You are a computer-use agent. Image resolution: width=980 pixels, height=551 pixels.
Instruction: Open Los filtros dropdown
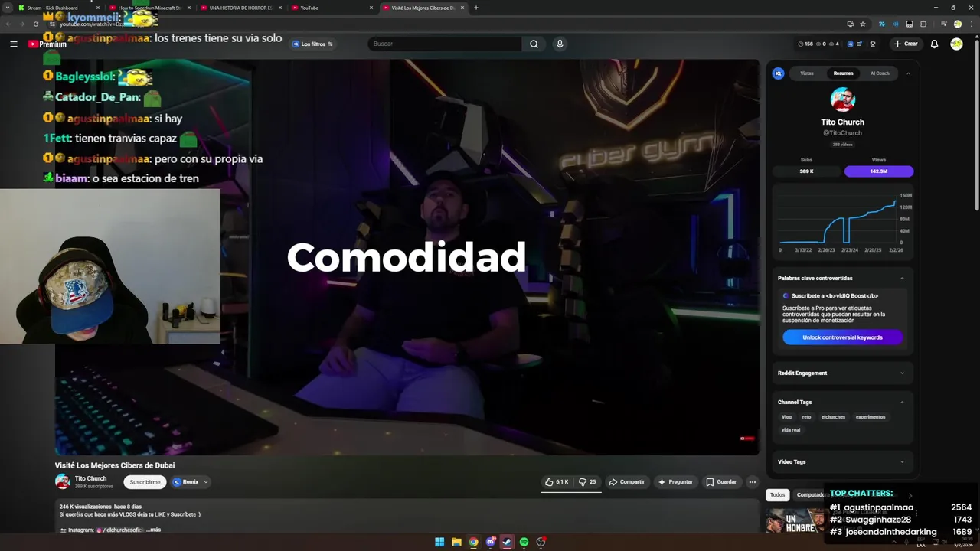coord(312,44)
